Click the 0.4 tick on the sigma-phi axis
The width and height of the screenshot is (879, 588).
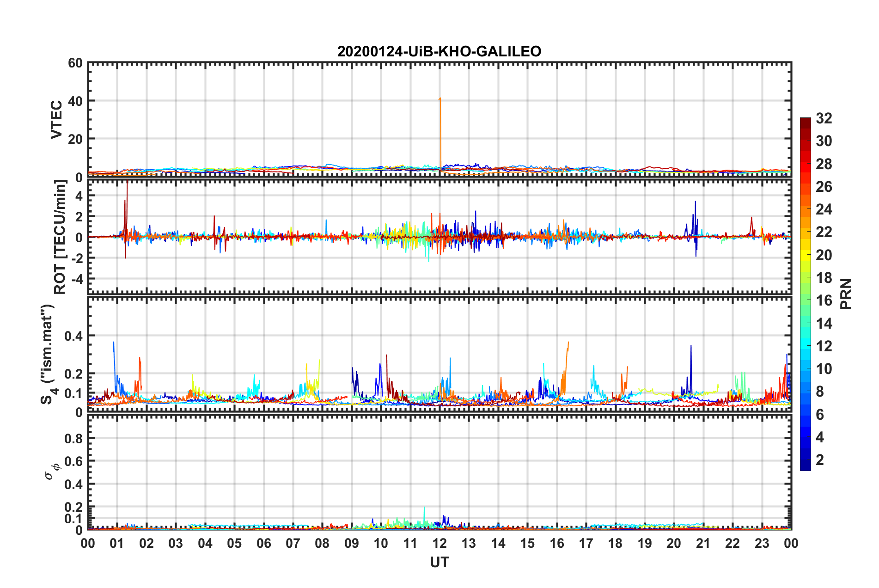(x=73, y=484)
